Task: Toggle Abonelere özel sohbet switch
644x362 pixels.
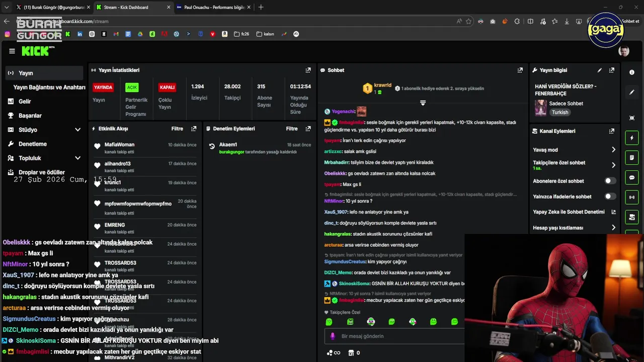Action: [x=610, y=181]
